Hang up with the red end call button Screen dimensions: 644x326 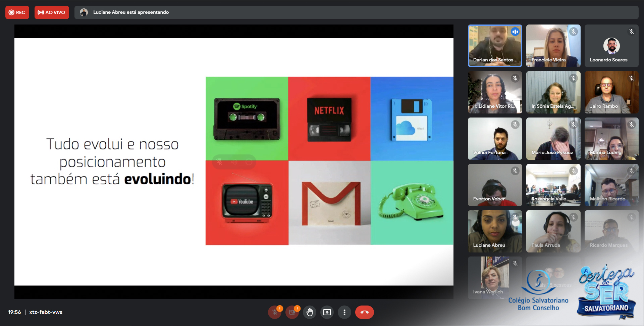[365, 312]
